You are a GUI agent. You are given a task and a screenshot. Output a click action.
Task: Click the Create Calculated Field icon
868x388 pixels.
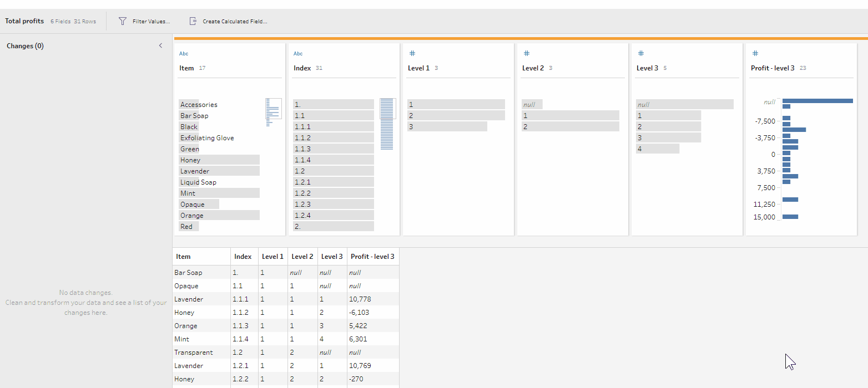(x=193, y=21)
